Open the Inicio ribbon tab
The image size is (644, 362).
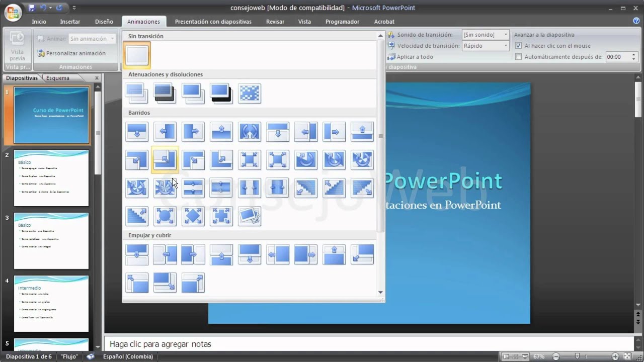(x=39, y=22)
